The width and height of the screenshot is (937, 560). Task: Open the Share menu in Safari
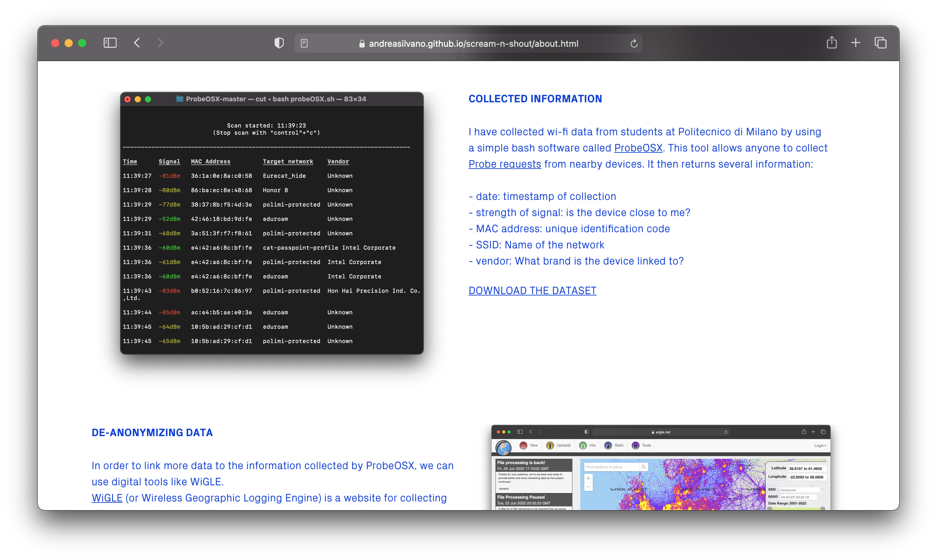click(832, 42)
